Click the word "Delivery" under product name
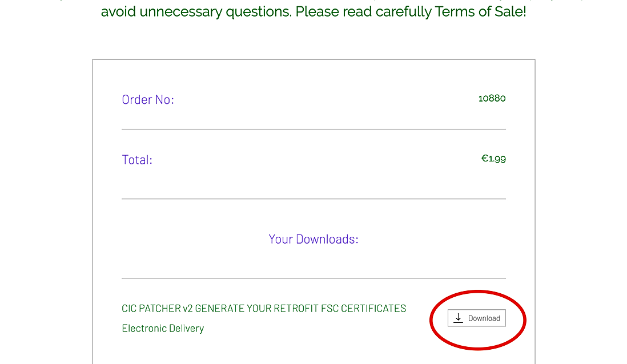Screen dimensions: 627x364 point(186,329)
